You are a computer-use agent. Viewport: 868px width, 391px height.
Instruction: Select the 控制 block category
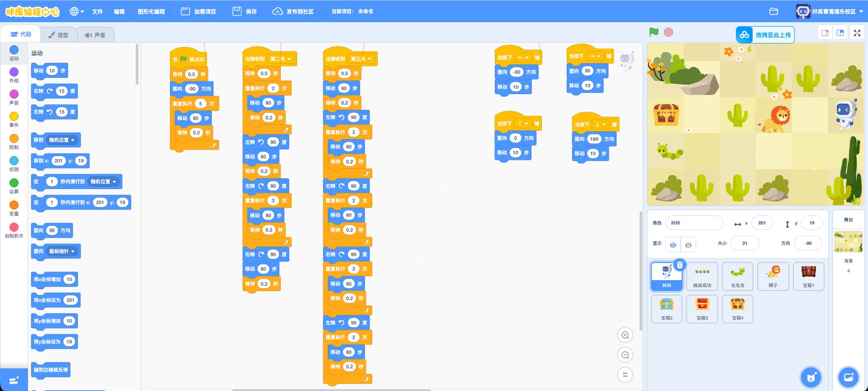14,142
